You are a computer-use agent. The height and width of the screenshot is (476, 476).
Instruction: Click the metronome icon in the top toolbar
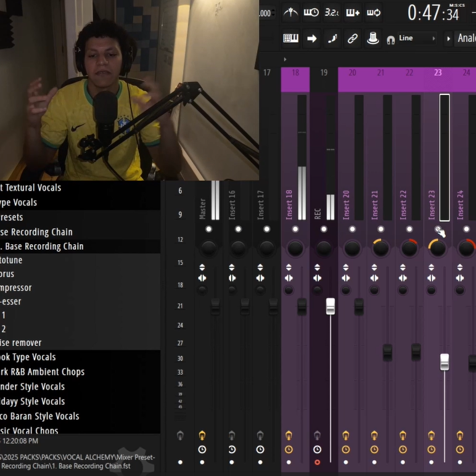pos(290,12)
